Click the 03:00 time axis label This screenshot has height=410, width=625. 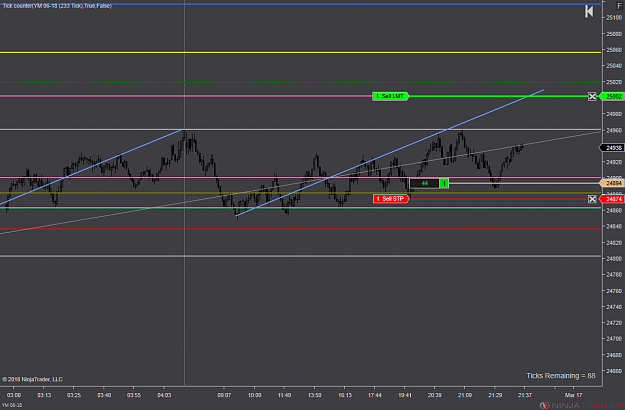point(14,395)
